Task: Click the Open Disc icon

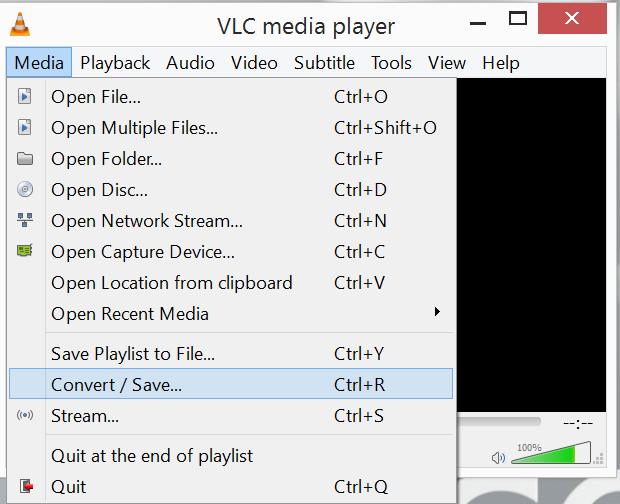Action: (x=26, y=190)
